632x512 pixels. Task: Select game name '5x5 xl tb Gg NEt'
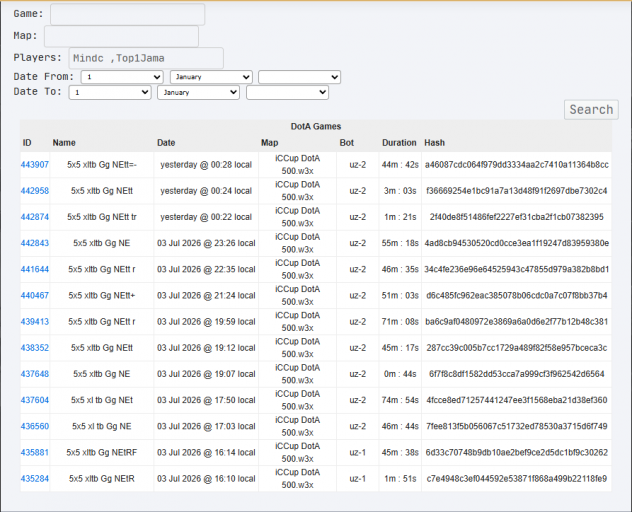pyautogui.click(x=102, y=400)
